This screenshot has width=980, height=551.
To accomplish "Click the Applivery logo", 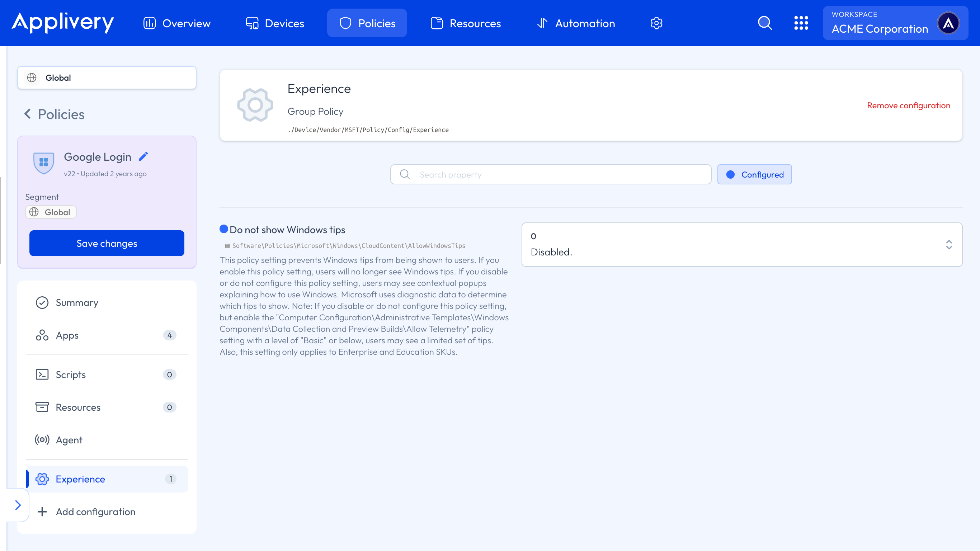I will tap(63, 23).
